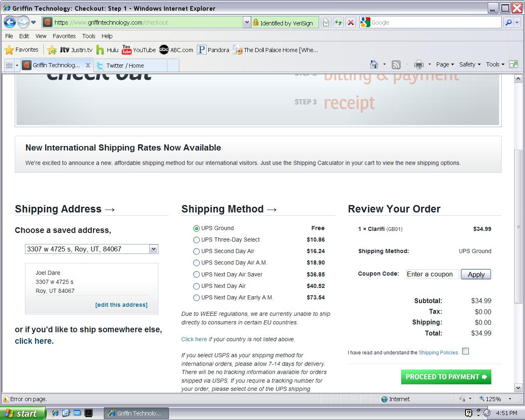Select UPS Second Day Air A.M.
Image resolution: width=525 pixels, height=420 pixels.
(x=196, y=263)
